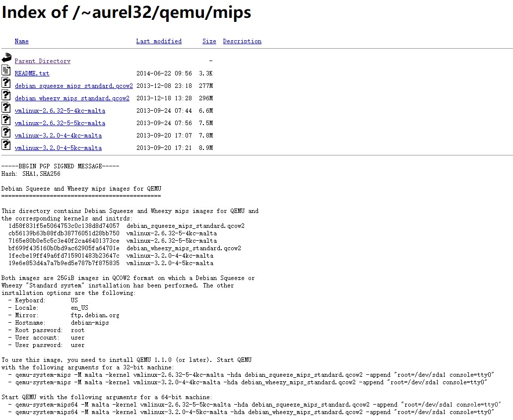Click the qemu-system-mips command using vmlinux-2.6.32-5-4kc-malta

click(251, 375)
